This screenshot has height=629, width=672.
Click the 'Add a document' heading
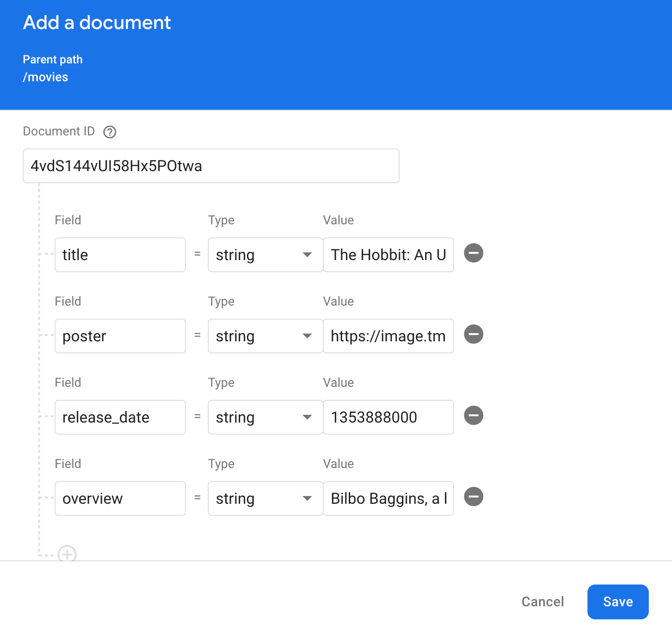[97, 23]
